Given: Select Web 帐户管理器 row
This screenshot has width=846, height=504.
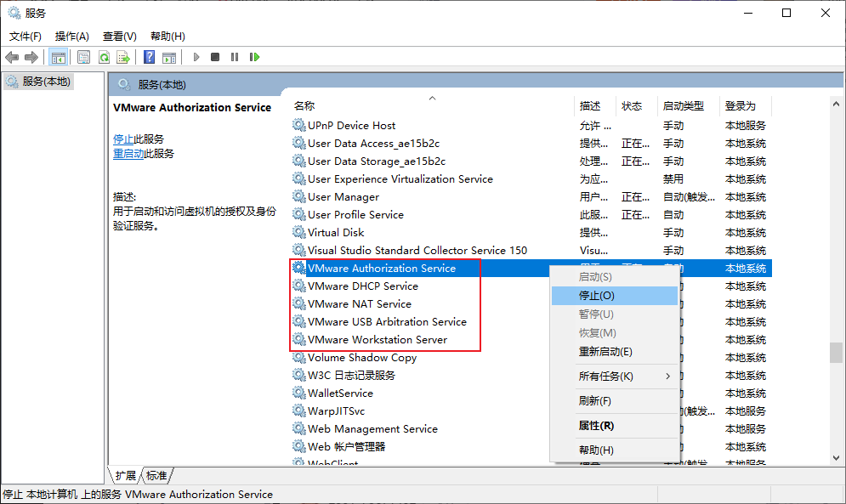Looking at the screenshot, I should click(531, 446).
